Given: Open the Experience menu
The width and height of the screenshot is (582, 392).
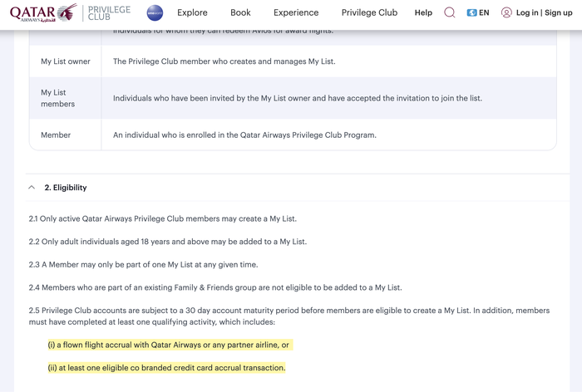Looking at the screenshot, I should click(296, 12).
